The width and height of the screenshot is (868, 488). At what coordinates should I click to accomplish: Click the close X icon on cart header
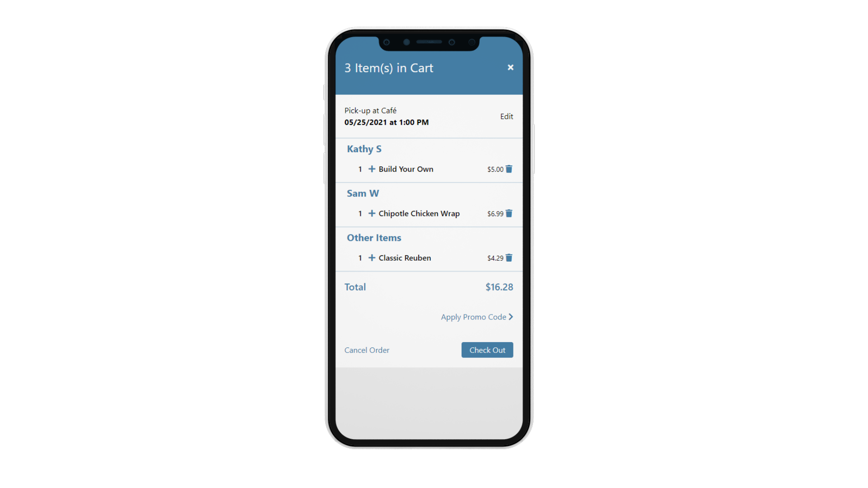(x=510, y=67)
